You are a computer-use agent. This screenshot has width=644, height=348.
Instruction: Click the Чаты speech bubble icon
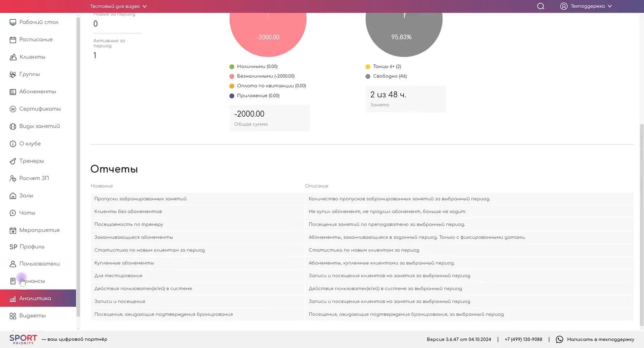[x=13, y=213]
